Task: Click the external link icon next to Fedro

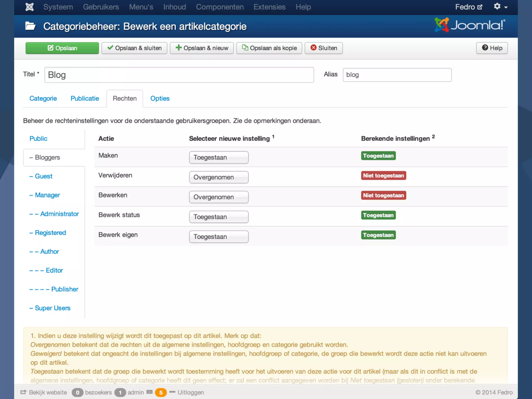Action: pyautogui.click(x=480, y=7)
